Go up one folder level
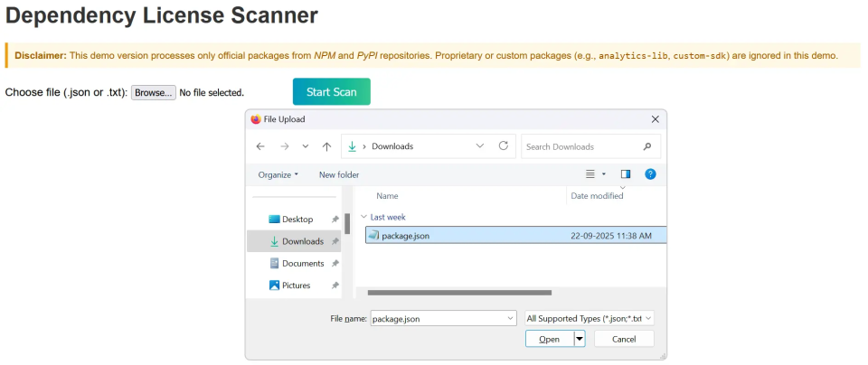The image size is (868, 365). (326, 146)
